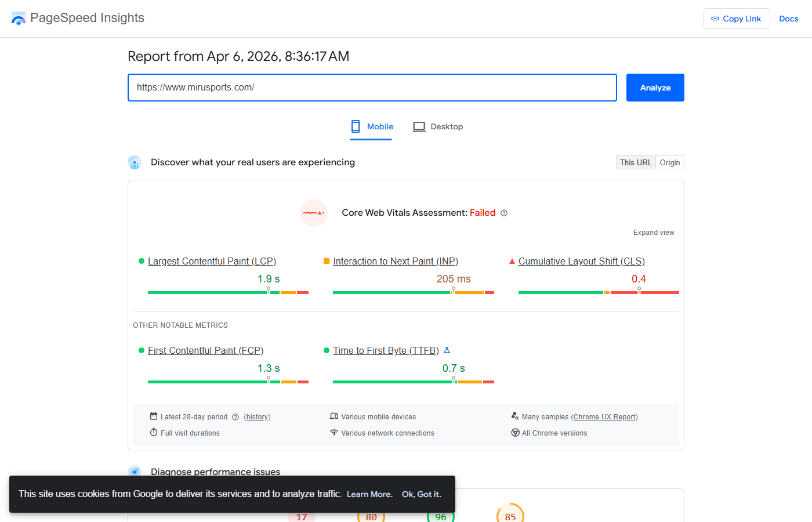This screenshot has height=522, width=812.
Task: Click the PageSpeed Insights logo icon
Action: tap(19, 19)
